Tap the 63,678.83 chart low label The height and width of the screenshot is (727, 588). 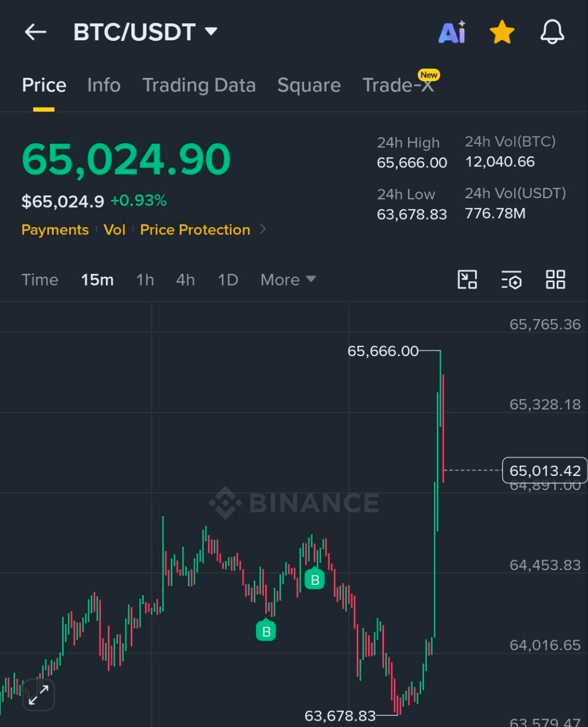(x=340, y=716)
